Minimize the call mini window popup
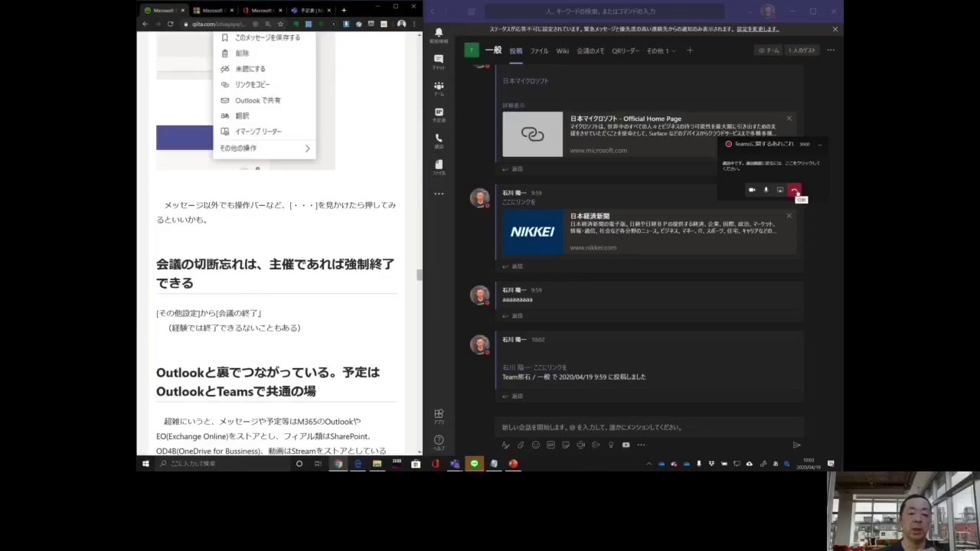The height and width of the screenshot is (551, 980). 819,144
